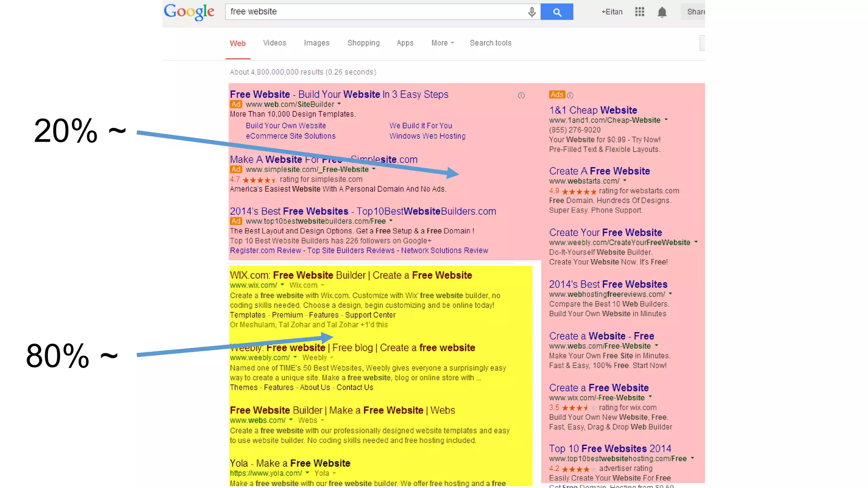Switch to the Videos tab
Viewport: 868px width, 488px height.
[274, 43]
